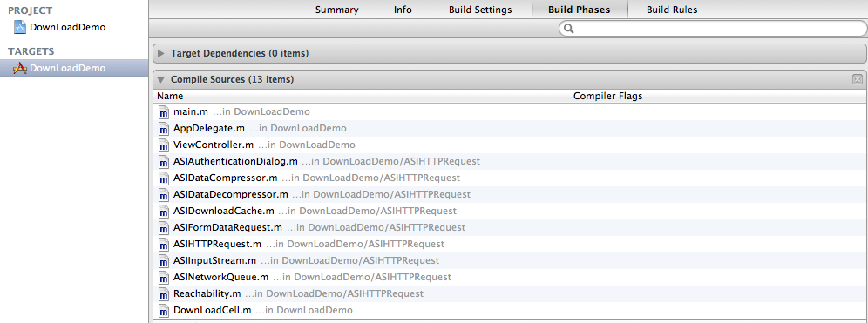
Task: Select the ASIDataDecompressor.m row
Action: [x=509, y=195]
